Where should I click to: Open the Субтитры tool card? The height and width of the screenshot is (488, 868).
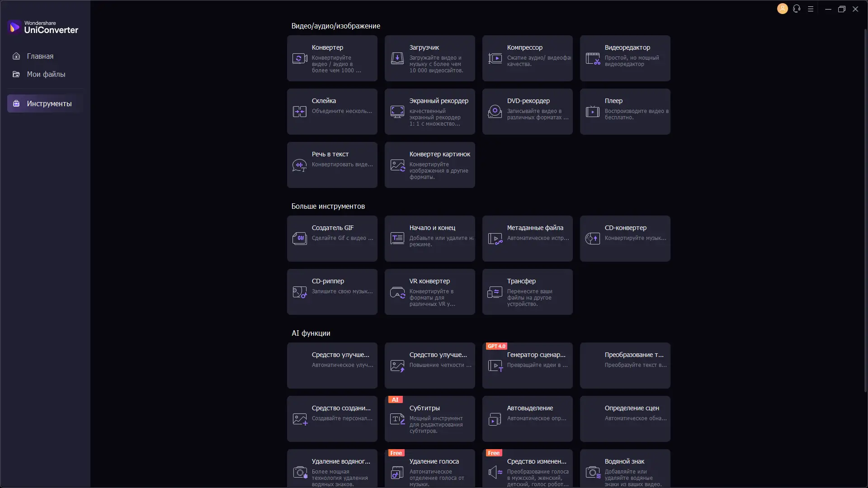click(x=429, y=419)
